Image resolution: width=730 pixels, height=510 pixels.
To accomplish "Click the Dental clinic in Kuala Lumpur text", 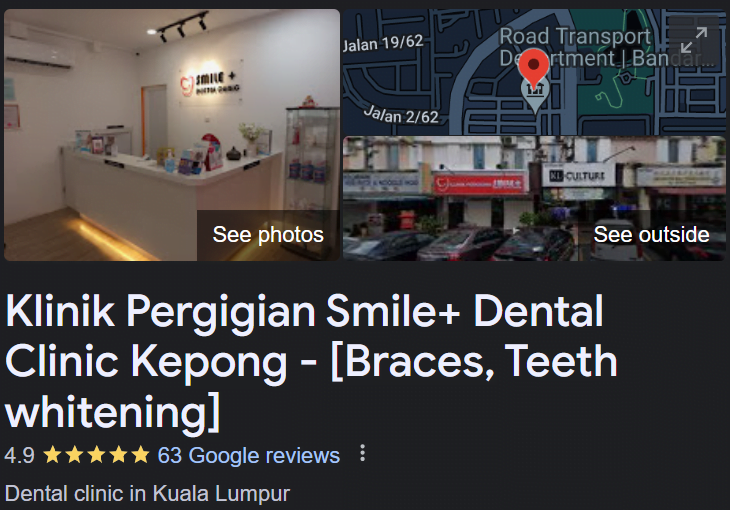I will click(147, 494).
